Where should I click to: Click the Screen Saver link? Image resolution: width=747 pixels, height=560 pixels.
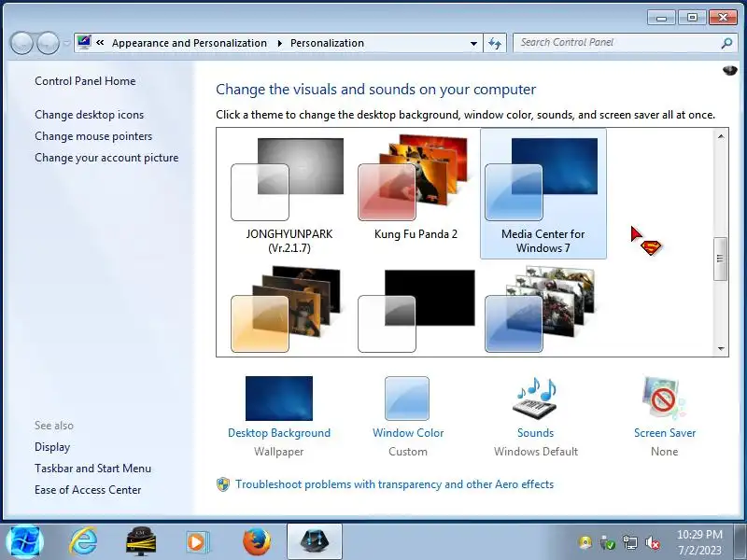pos(665,433)
